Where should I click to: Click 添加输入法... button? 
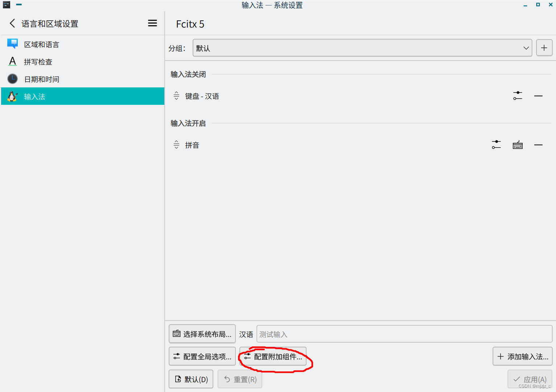click(x=523, y=356)
